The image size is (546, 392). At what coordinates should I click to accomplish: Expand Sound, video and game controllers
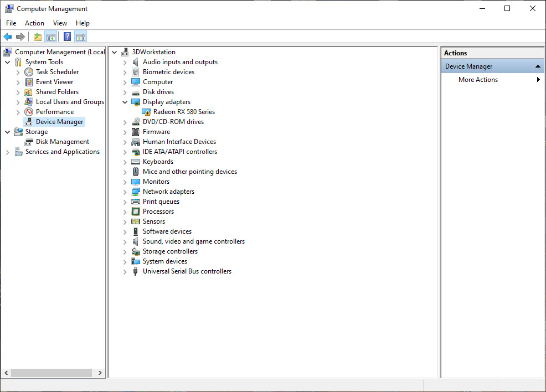[x=125, y=242]
